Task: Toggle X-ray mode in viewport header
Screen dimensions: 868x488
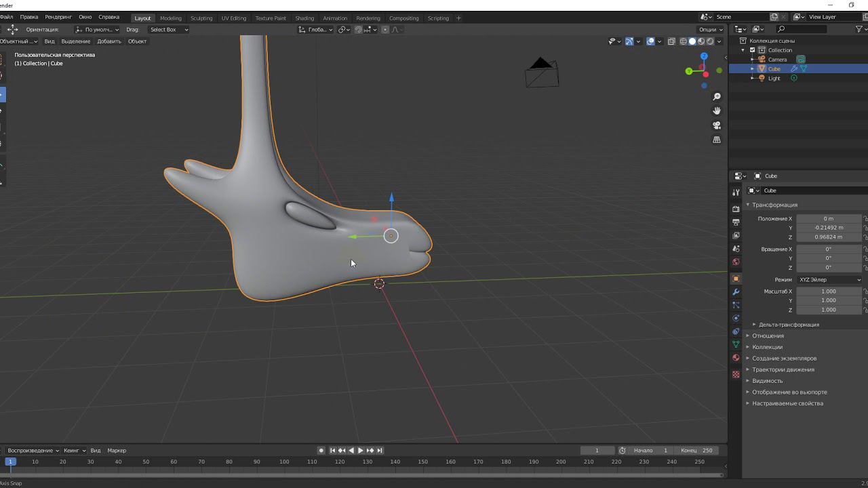Action: (x=671, y=41)
